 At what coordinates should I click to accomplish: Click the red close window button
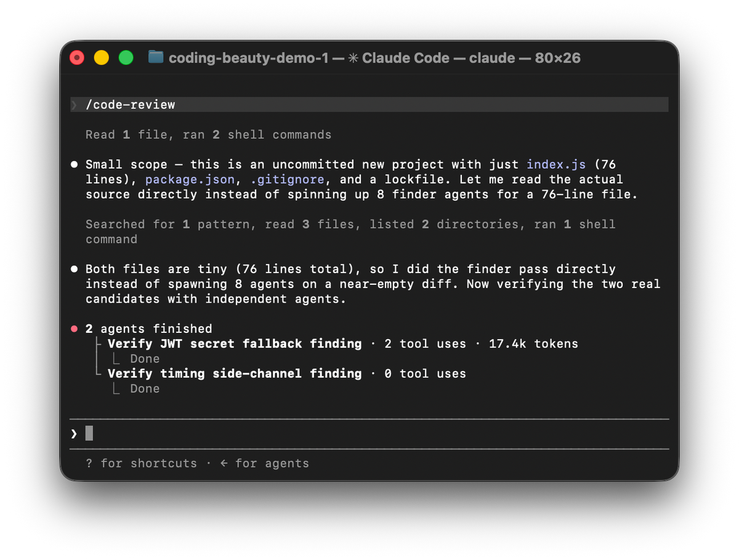point(77,58)
